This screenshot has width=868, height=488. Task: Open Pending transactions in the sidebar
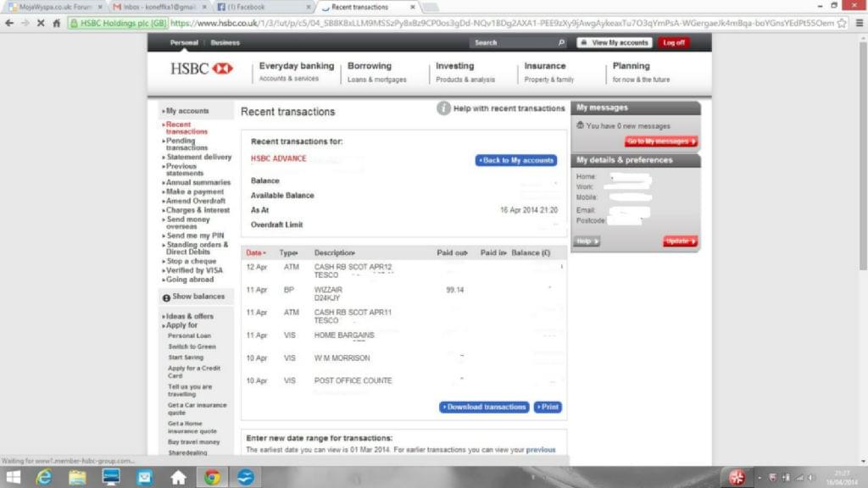pyautogui.click(x=186, y=144)
